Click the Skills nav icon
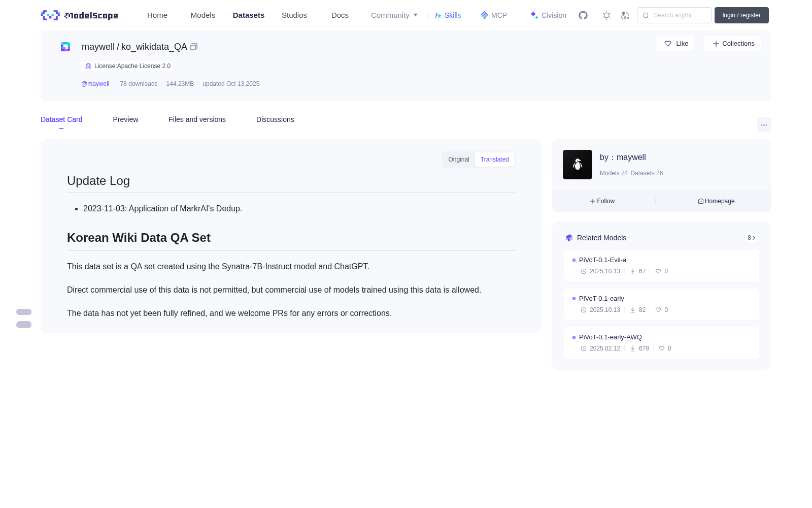This screenshot has height=508, width=812. [x=438, y=15]
